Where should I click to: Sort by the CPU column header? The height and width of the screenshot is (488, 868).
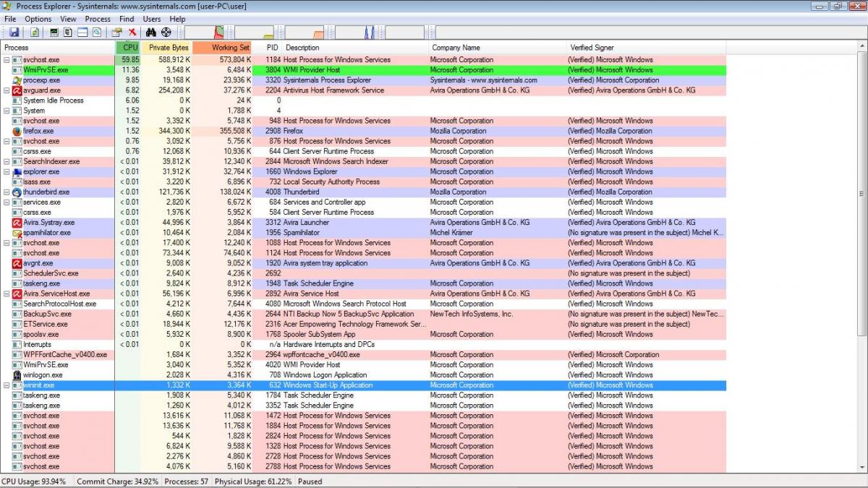tap(128, 48)
